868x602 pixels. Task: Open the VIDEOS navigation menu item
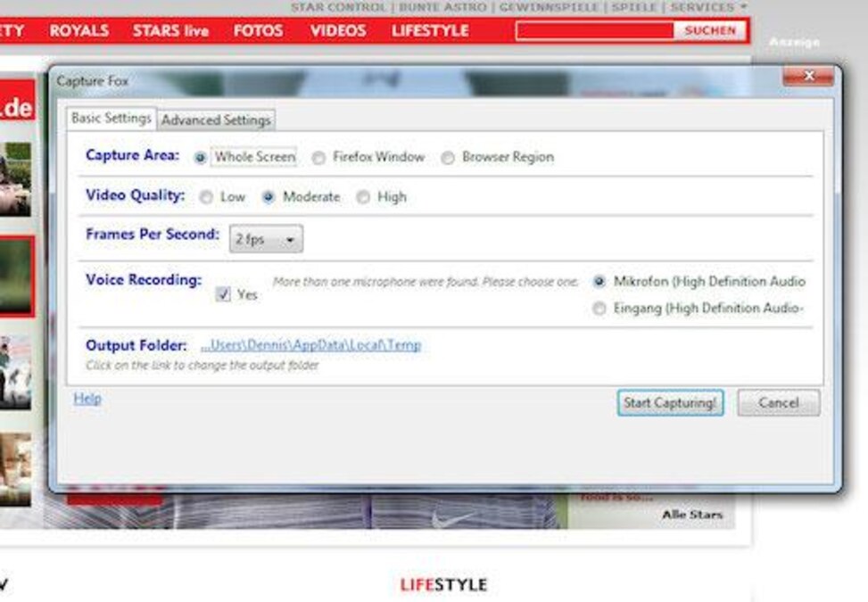pos(337,30)
